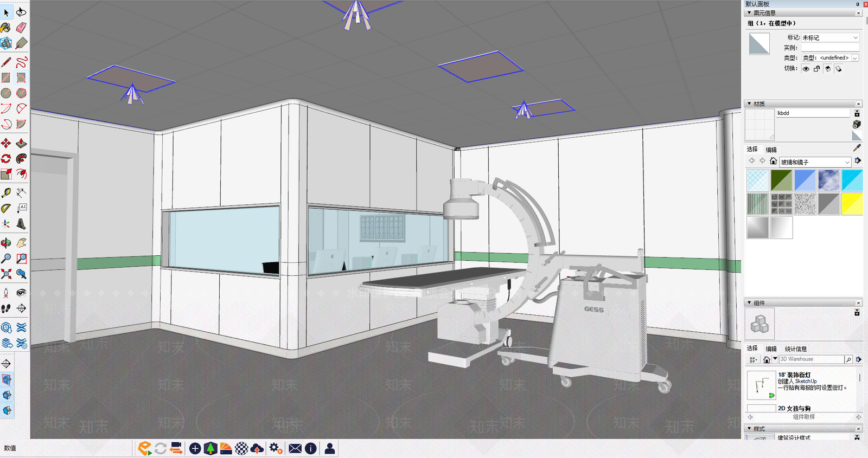Click the Zoom Extents tool
This screenshot has height=458, width=868.
pos(6,274)
